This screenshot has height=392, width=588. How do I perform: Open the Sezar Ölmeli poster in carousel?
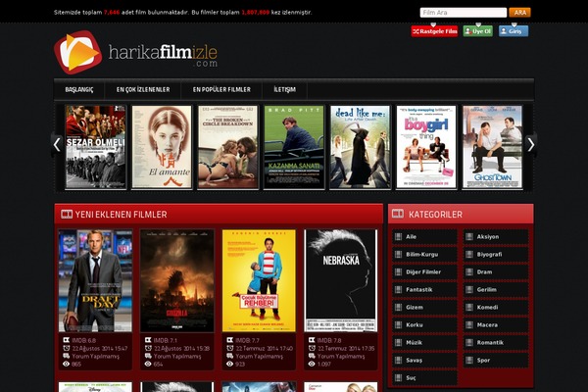click(x=96, y=147)
